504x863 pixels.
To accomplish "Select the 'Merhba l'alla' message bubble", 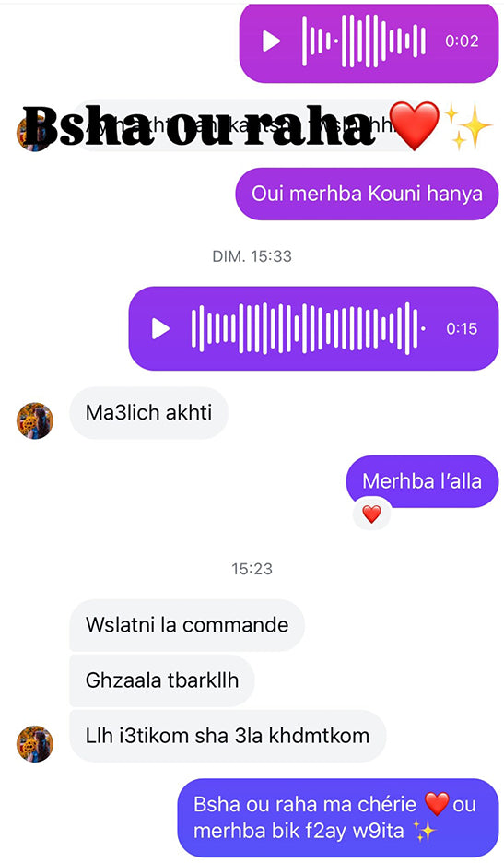I will (x=422, y=481).
